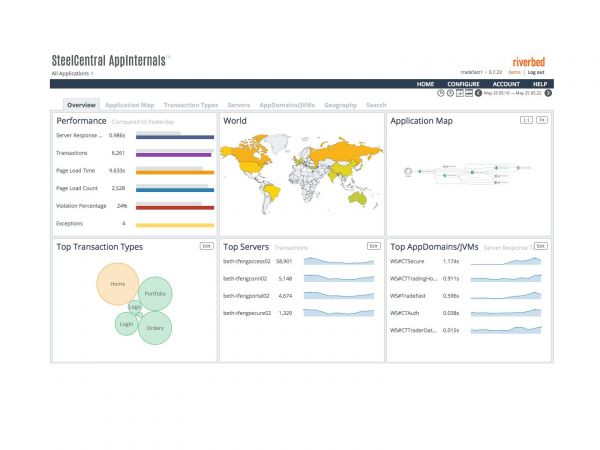This screenshot has width=600, height=450.
Task: Toggle 1:1 zoom on Application Map
Action: click(x=525, y=120)
